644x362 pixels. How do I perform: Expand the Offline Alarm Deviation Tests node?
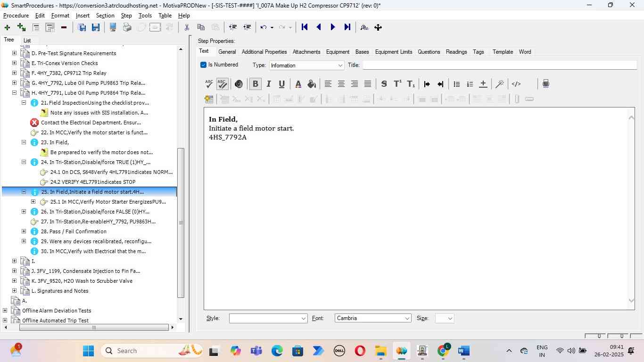point(5,311)
